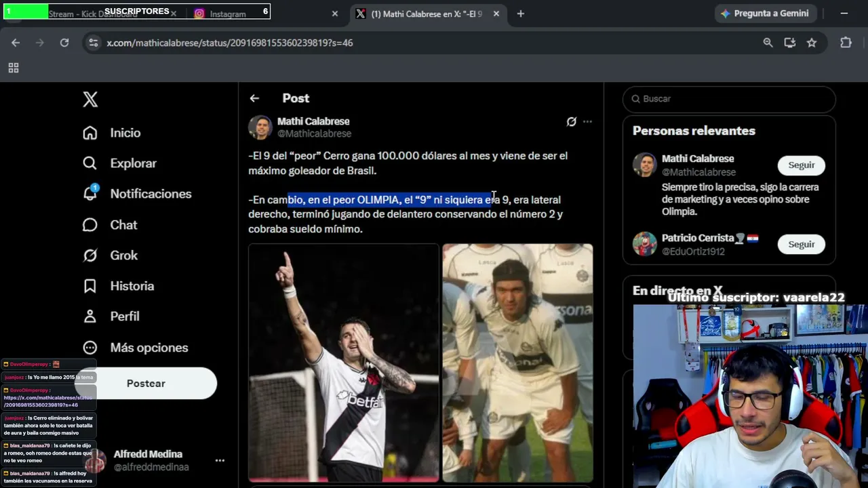Bookmark this page with the star icon
This screenshot has width=868, height=488.
click(x=812, y=43)
